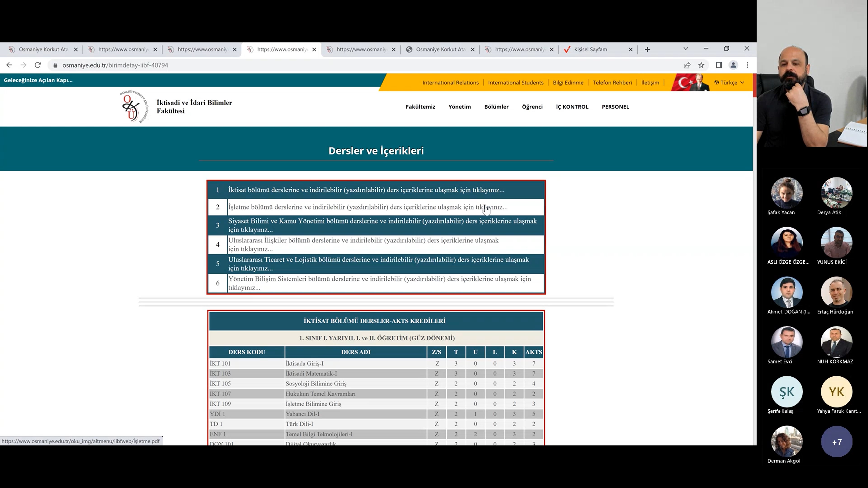
Task: Click Temel Bilgi Teknolojileri-I course name
Action: coord(319,434)
